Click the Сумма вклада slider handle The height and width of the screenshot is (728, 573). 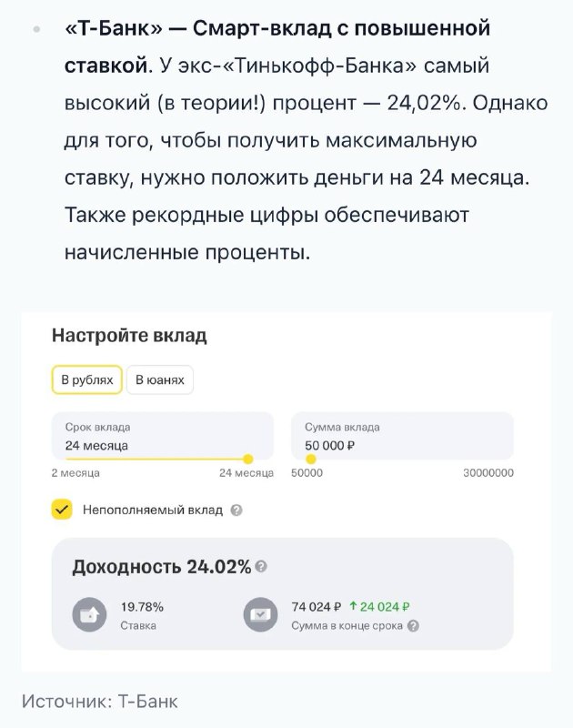[x=311, y=460]
